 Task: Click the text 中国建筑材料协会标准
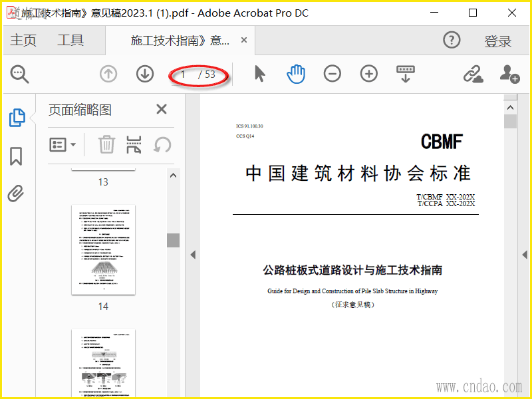coord(358,174)
